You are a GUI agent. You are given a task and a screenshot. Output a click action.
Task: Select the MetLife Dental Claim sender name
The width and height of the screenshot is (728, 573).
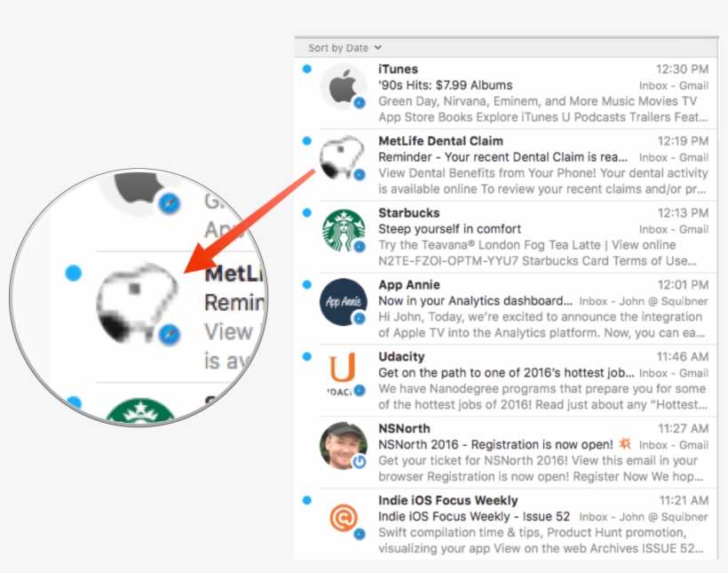[x=440, y=141]
